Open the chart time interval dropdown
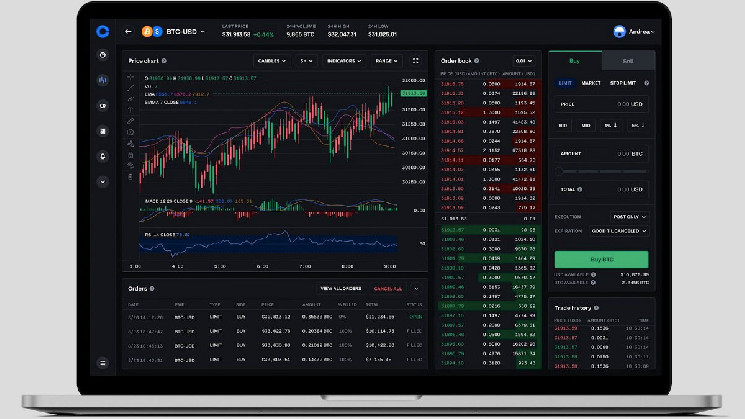The width and height of the screenshot is (745, 419). [306, 61]
